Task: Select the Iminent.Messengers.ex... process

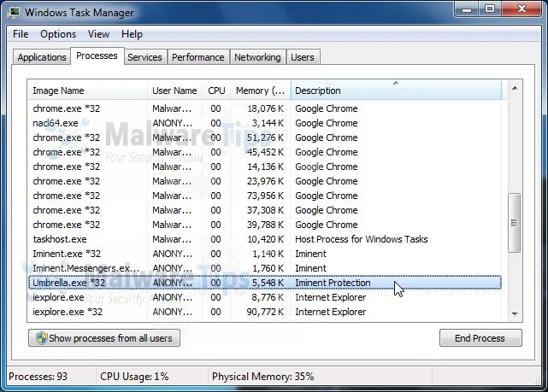Action: pyautogui.click(x=265, y=268)
